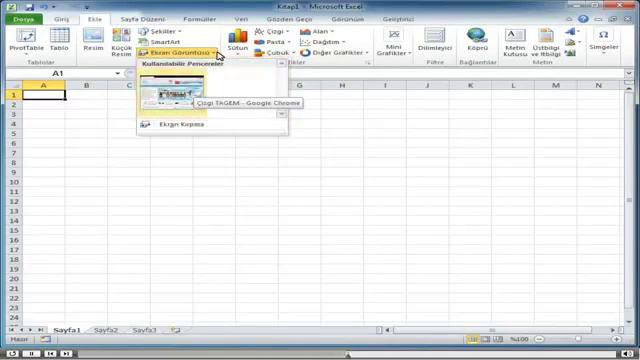Select column G header
The height and width of the screenshot is (360, 640).
point(299,85)
